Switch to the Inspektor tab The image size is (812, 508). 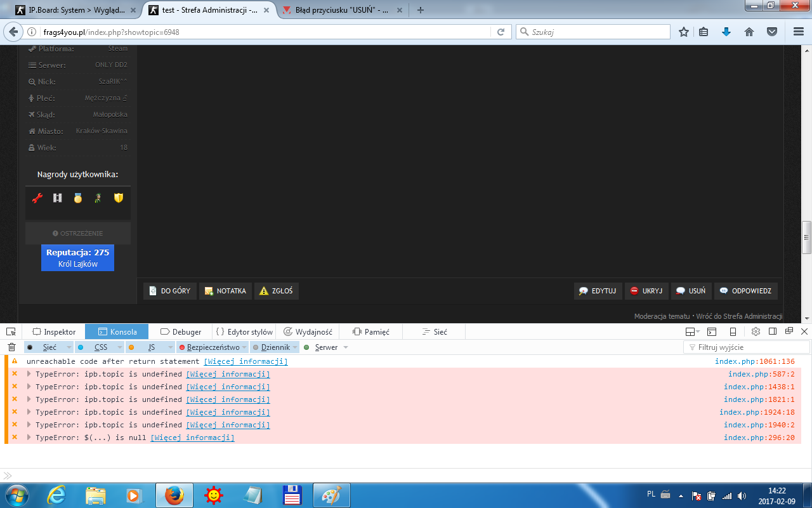54,331
